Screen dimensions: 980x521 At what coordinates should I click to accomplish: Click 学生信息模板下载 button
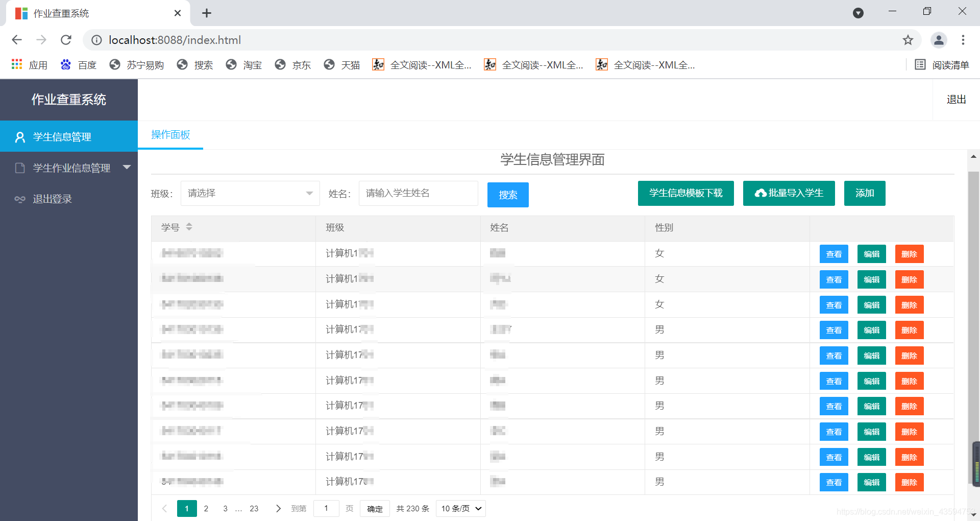[686, 193]
